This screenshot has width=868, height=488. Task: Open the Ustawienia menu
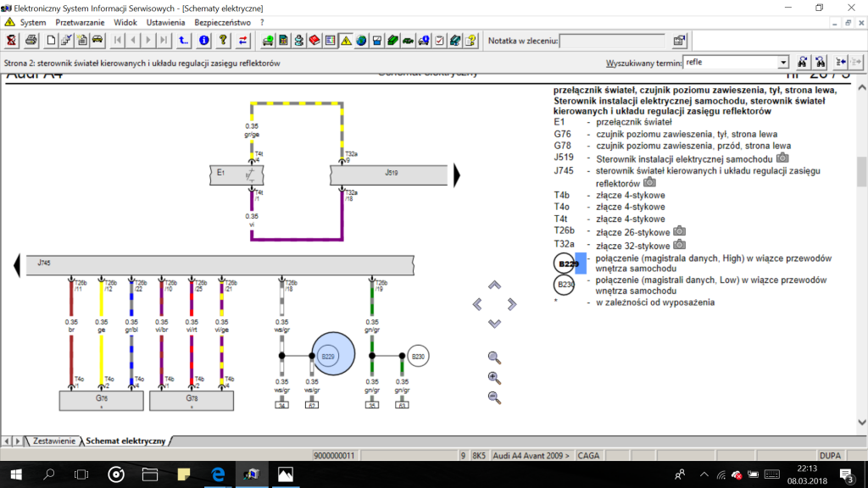165,23
